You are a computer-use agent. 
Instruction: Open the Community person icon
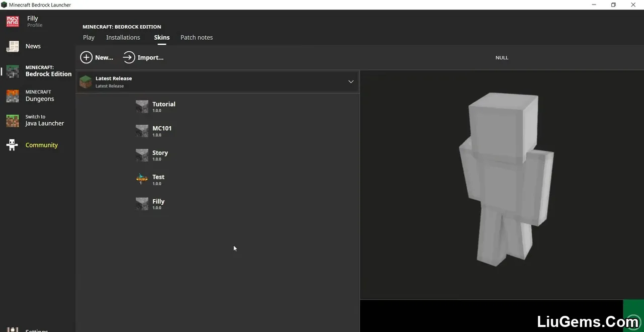[13, 145]
